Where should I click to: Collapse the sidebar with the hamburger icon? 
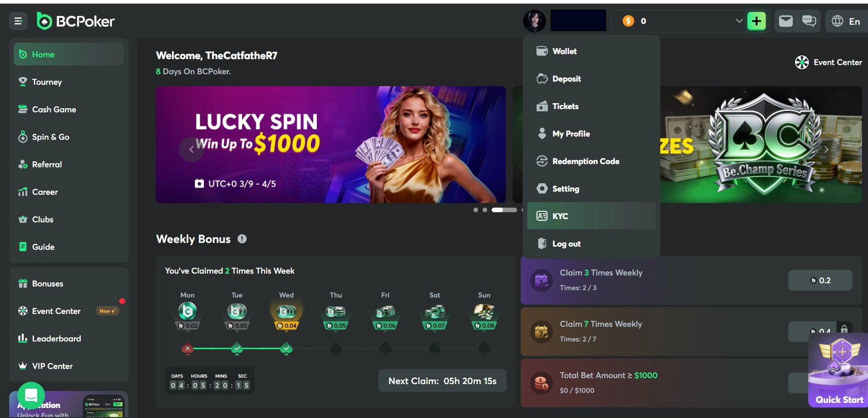point(18,21)
